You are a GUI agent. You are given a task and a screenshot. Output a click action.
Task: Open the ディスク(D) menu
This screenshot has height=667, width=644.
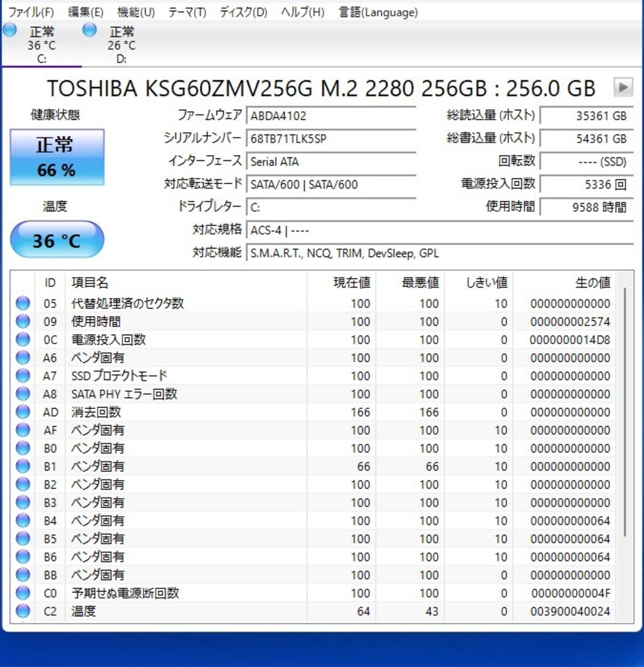point(243,12)
